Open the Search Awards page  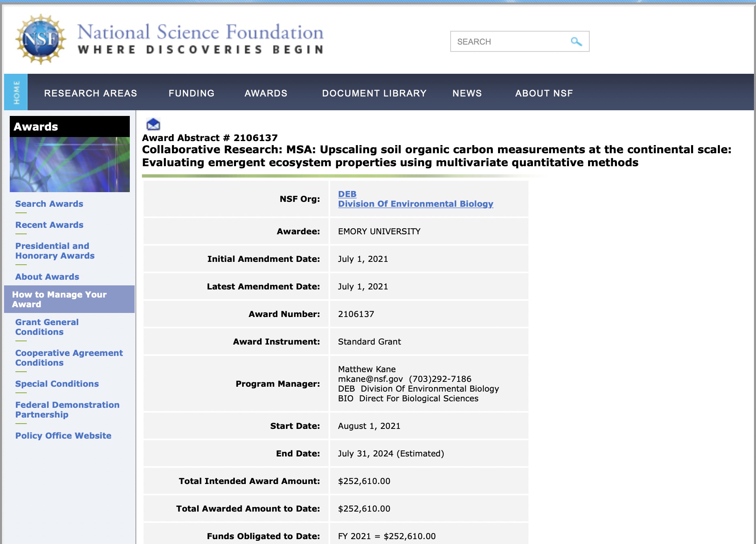pos(49,204)
